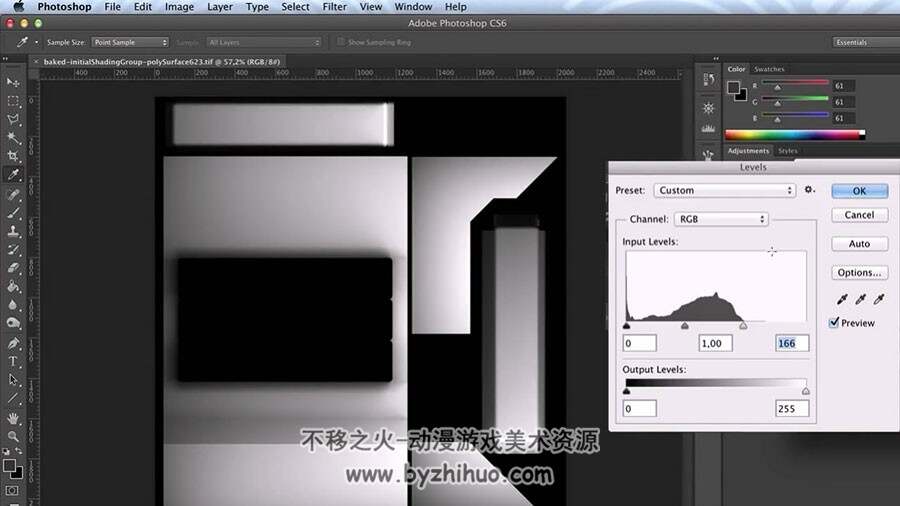The width and height of the screenshot is (900, 506).
Task: Click the Auto button in Levels
Action: coord(859,244)
